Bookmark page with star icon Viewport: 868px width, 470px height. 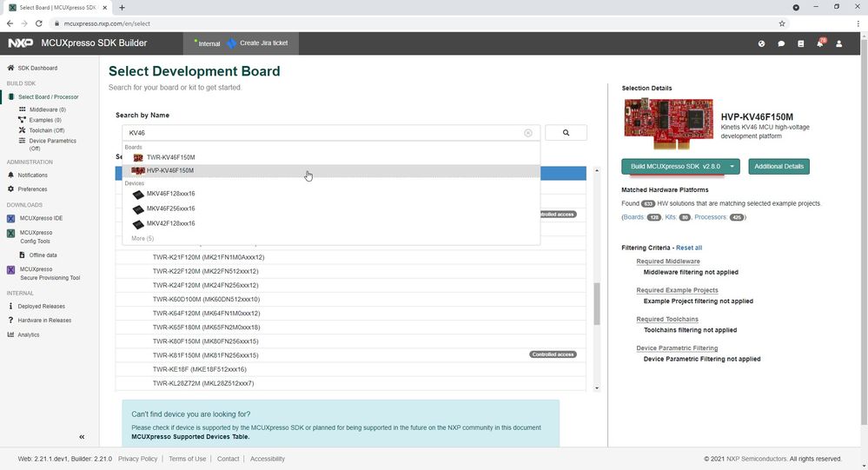(782, 23)
